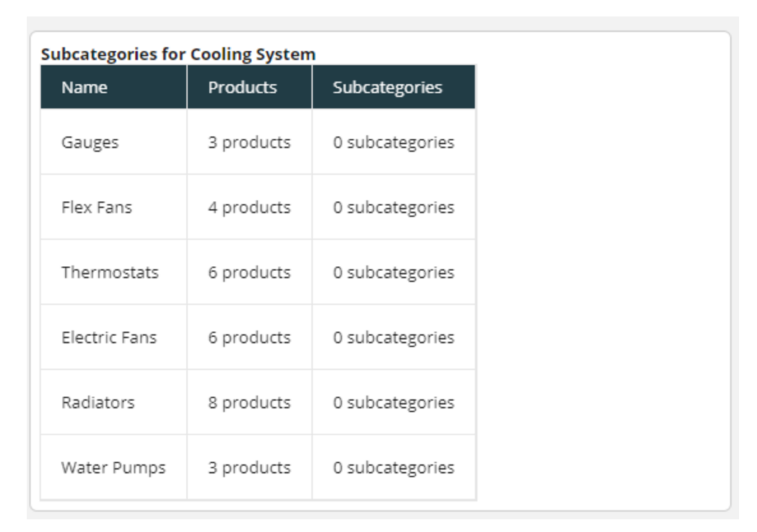The height and width of the screenshot is (532, 757).
Task: Open the Flex Fans subcategory
Action: pos(97,207)
